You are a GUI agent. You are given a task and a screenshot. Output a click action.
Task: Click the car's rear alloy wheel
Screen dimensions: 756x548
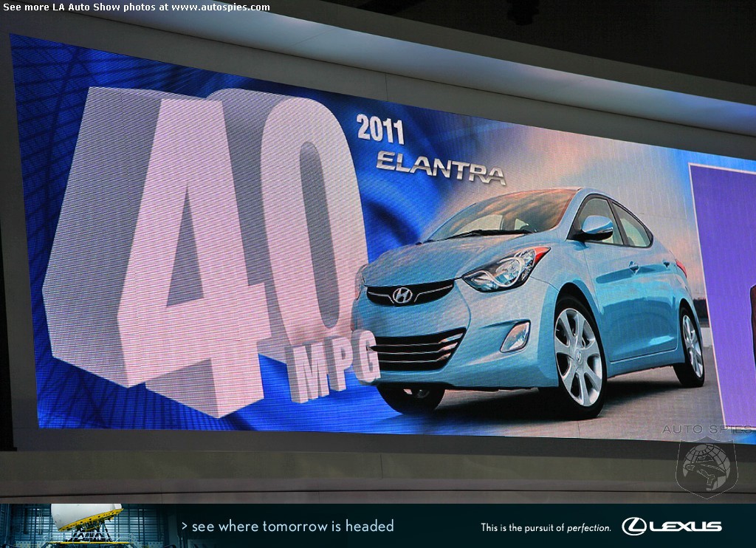[x=691, y=346]
